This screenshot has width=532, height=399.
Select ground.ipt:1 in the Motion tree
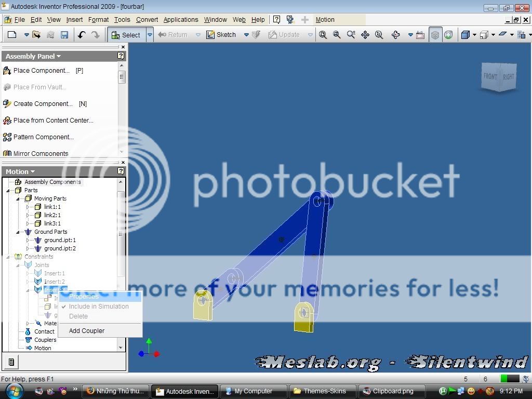coord(60,240)
